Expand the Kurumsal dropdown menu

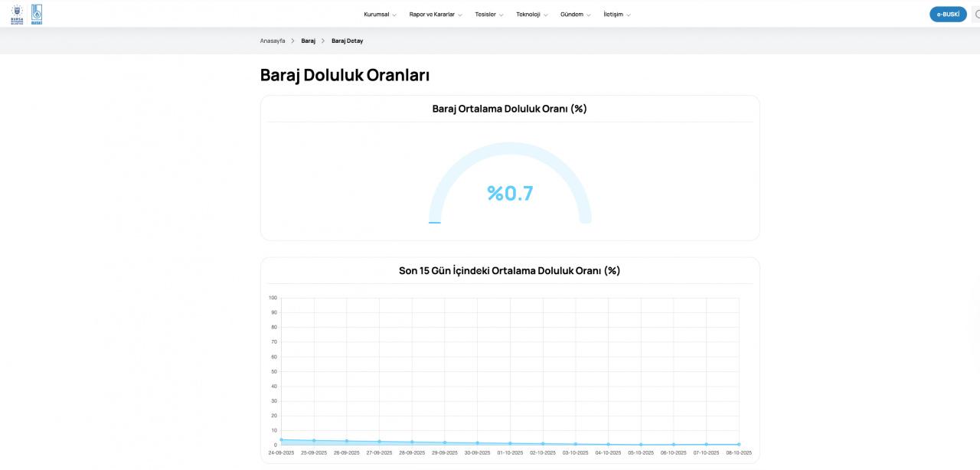point(380,15)
